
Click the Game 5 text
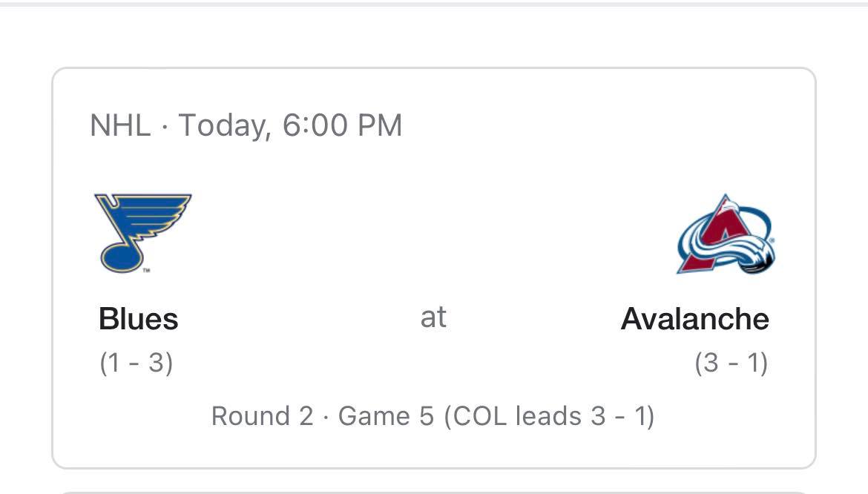point(385,416)
